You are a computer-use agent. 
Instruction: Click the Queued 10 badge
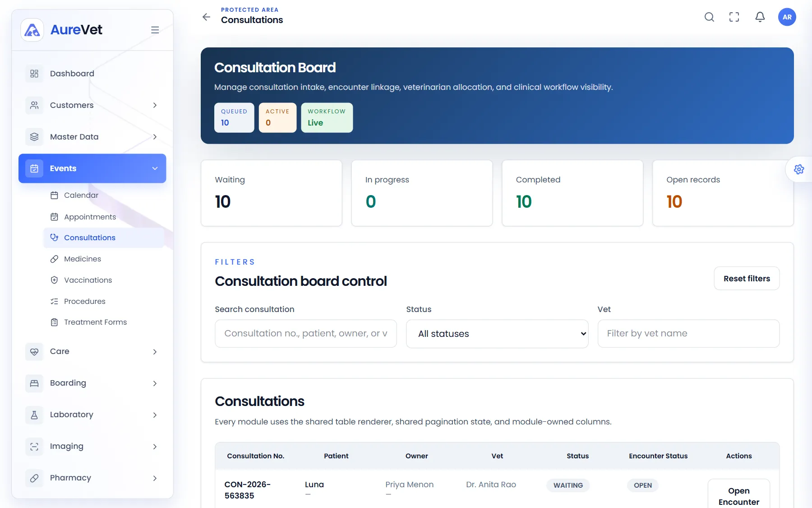point(234,117)
